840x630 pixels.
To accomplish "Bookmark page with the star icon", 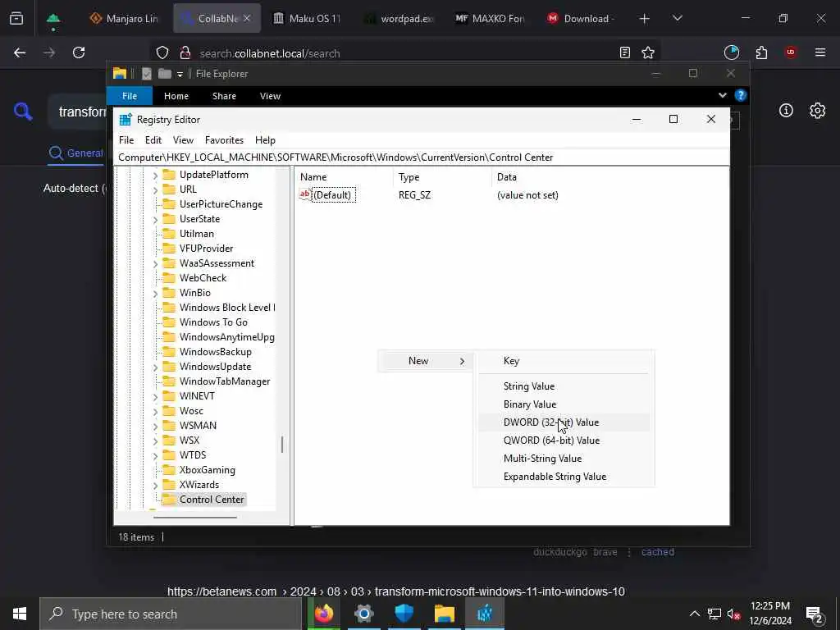I will [x=648, y=52].
